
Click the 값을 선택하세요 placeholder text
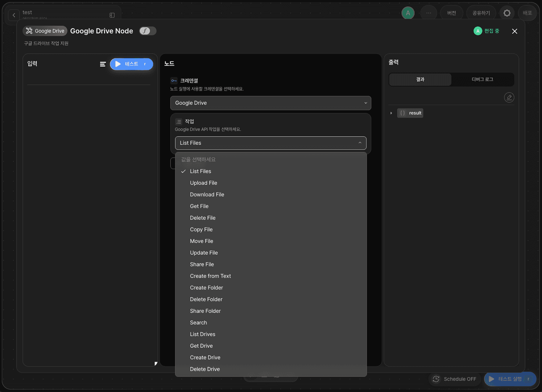(x=198, y=159)
